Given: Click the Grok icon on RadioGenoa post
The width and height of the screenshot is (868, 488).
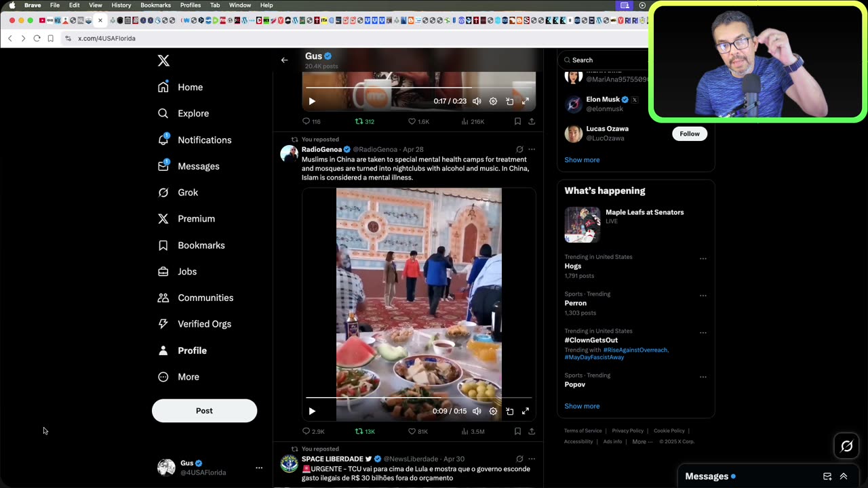Looking at the screenshot, I should (519, 149).
